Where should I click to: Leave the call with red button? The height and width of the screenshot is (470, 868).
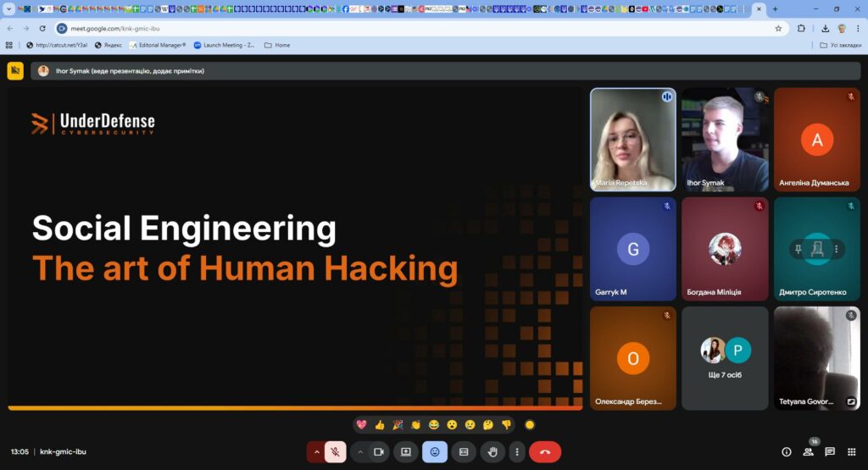click(545, 452)
